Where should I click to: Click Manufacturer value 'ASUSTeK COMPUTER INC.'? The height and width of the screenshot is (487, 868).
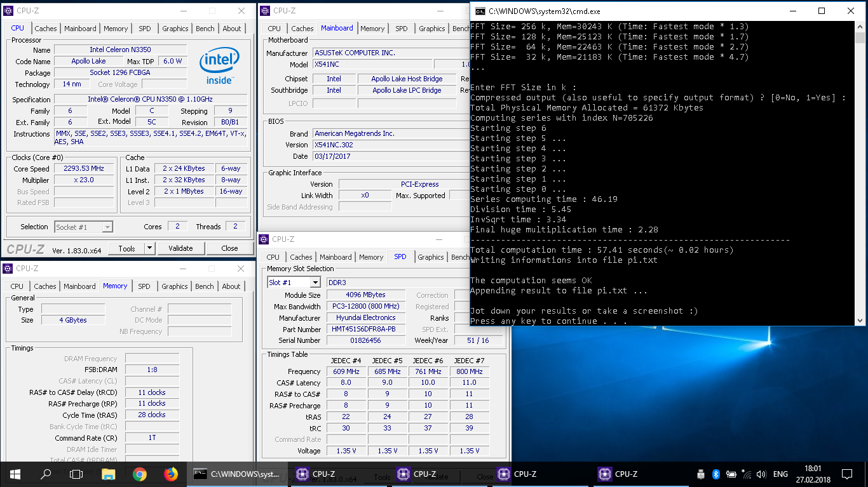(391, 53)
